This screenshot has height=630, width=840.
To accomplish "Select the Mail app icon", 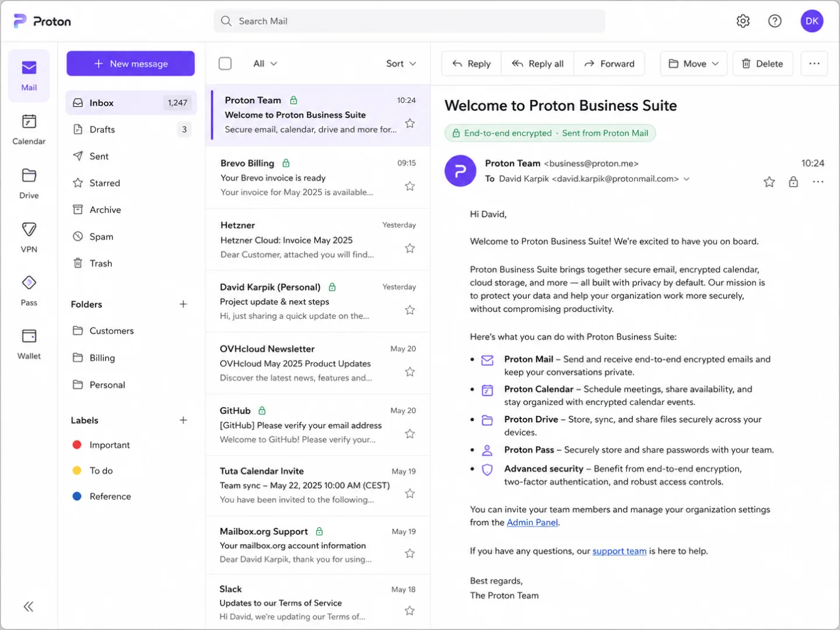I will pyautogui.click(x=29, y=76).
